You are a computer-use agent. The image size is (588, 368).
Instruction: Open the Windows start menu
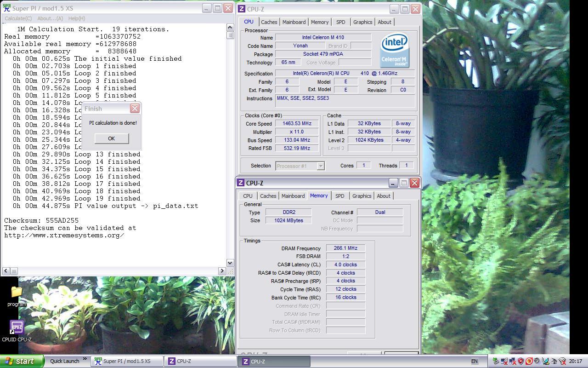click(22, 361)
